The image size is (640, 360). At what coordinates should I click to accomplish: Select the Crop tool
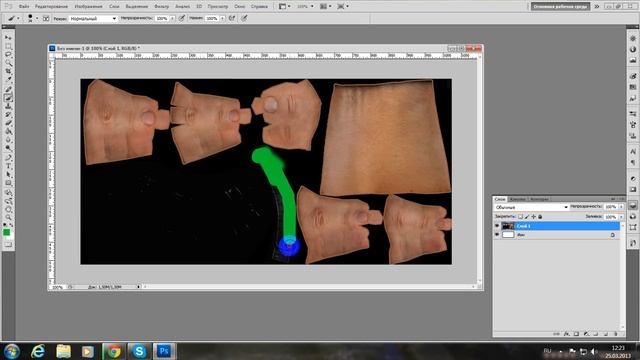pyautogui.click(x=8, y=71)
